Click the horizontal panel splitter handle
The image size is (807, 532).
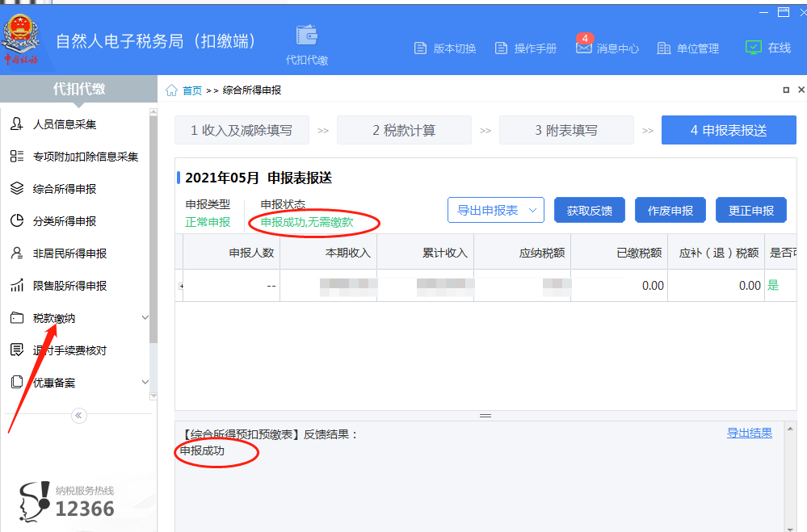(x=485, y=416)
